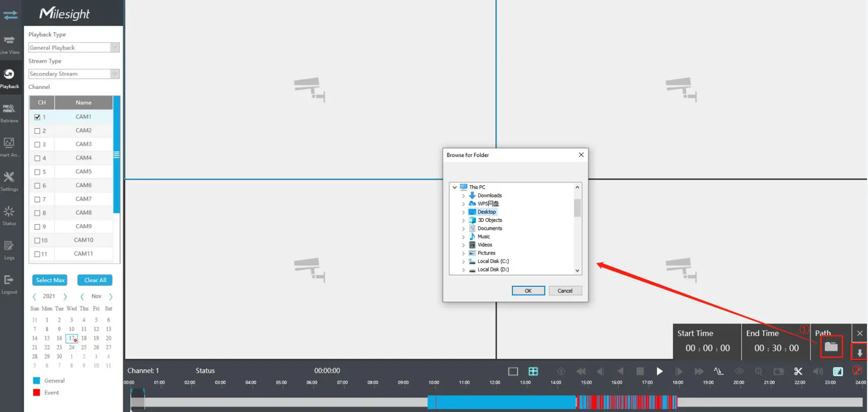Select Videos in the folder tree
868x412 pixels.
pyautogui.click(x=485, y=245)
